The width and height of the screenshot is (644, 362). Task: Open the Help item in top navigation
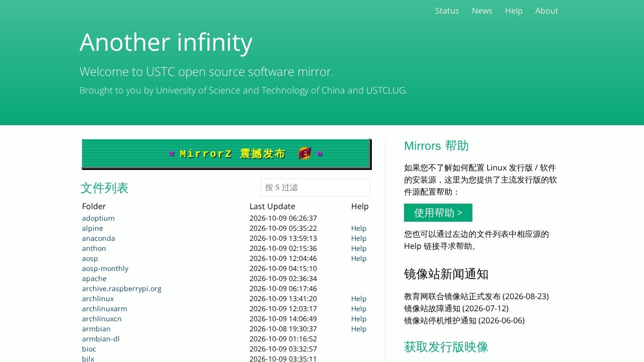coord(514,11)
